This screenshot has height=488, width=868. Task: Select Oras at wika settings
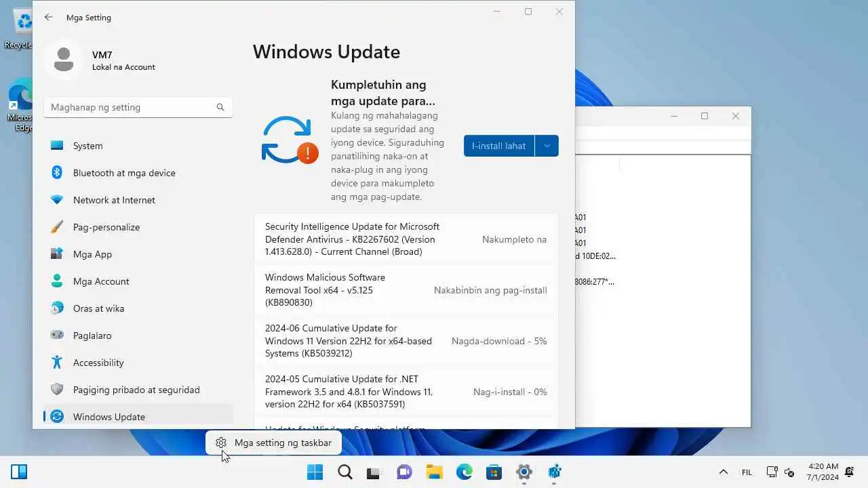tap(138, 308)
